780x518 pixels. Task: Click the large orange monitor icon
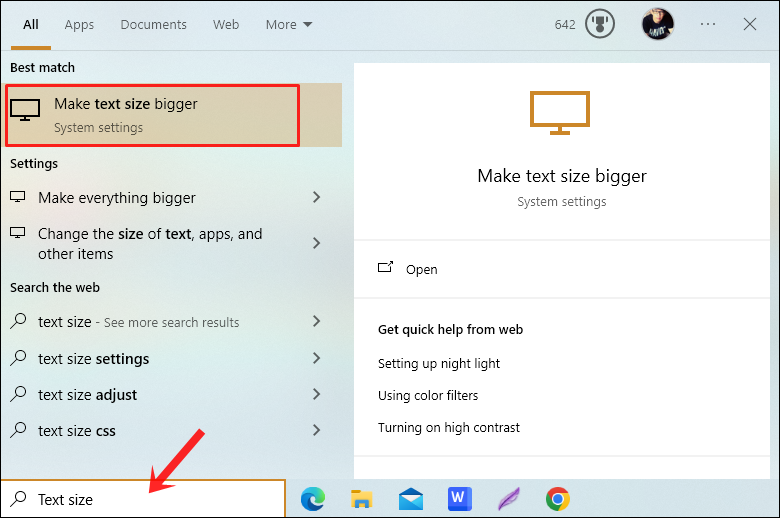(560, 112)
